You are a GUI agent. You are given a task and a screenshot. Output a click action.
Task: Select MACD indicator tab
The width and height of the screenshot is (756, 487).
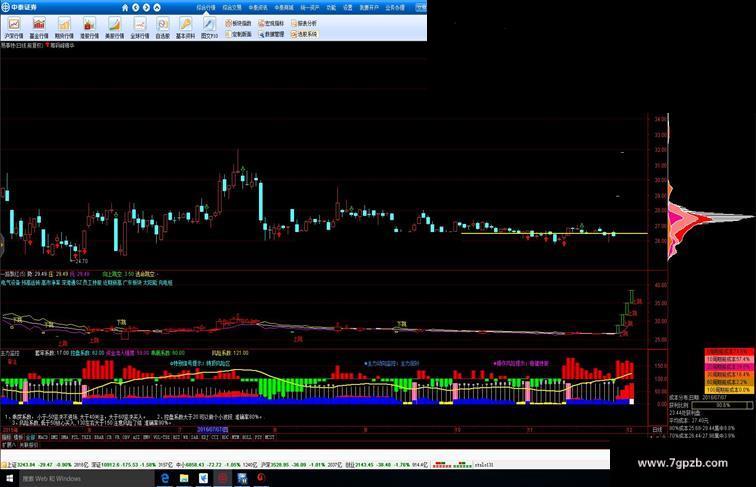coord(43,437)
